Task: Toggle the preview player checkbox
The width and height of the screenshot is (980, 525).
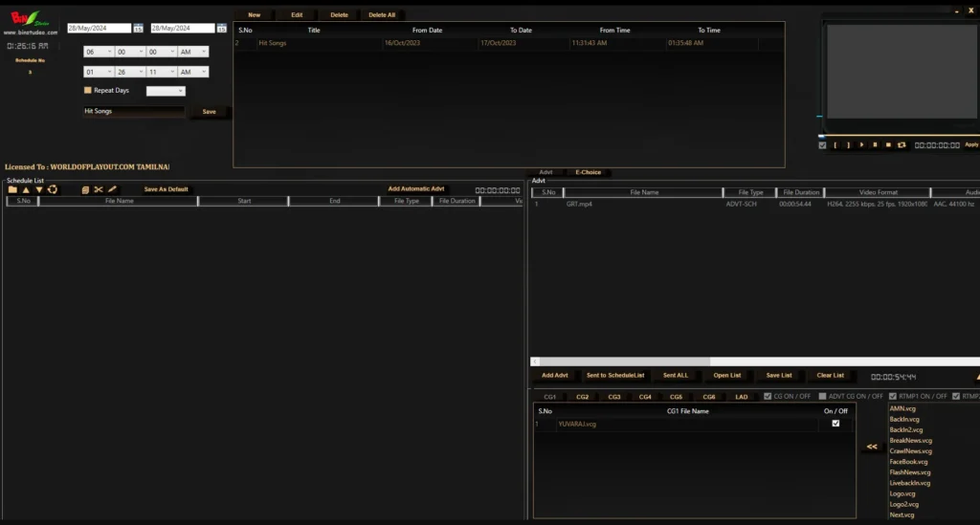Action: [822, 144]
